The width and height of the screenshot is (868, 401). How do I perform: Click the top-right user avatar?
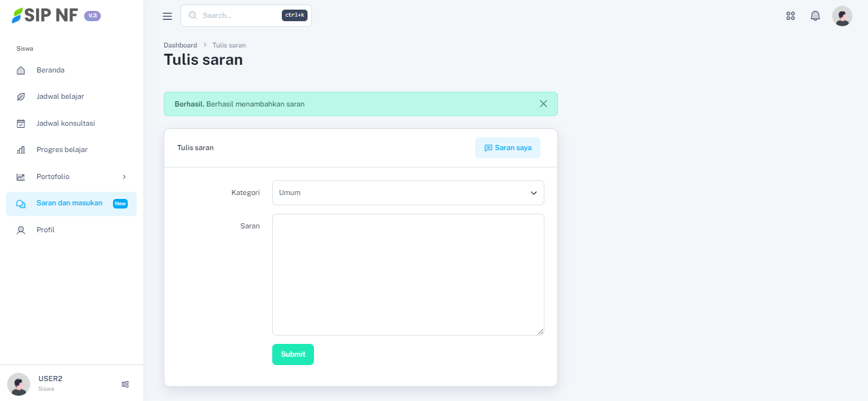[842, 16]
